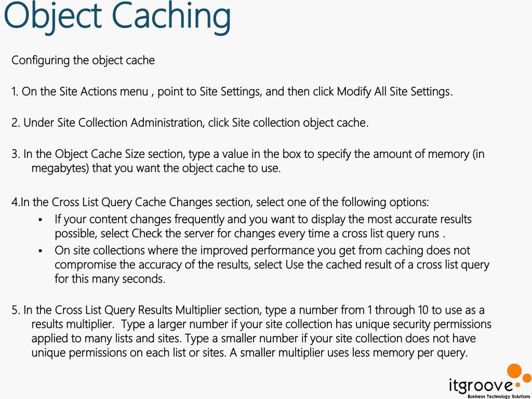Click the first square bullet marker

41,220
